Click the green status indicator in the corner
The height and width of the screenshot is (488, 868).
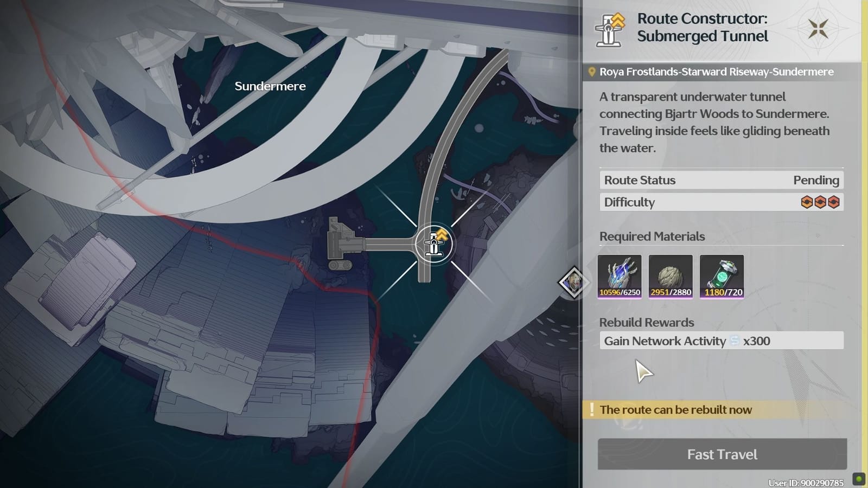tap(858, 479)
